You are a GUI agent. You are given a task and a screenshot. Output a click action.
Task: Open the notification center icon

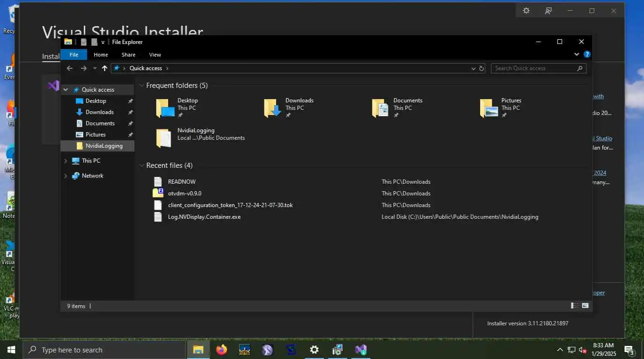(x=629, y=350)
